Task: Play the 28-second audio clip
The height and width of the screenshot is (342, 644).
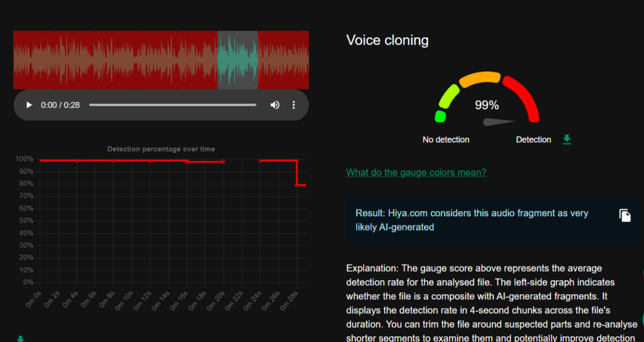Action: pyautogui.click(x=29, y=105)
